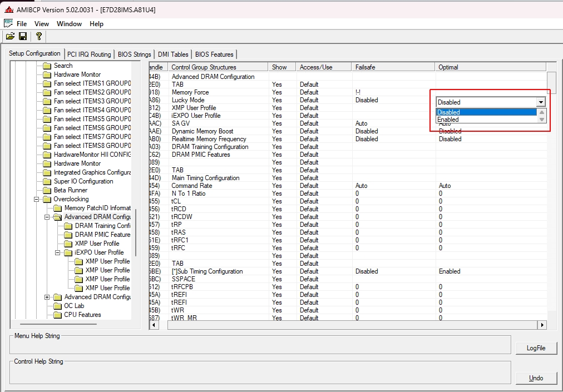
Task: Choose Enabled in the dropdown list
Action: [487, 120]
